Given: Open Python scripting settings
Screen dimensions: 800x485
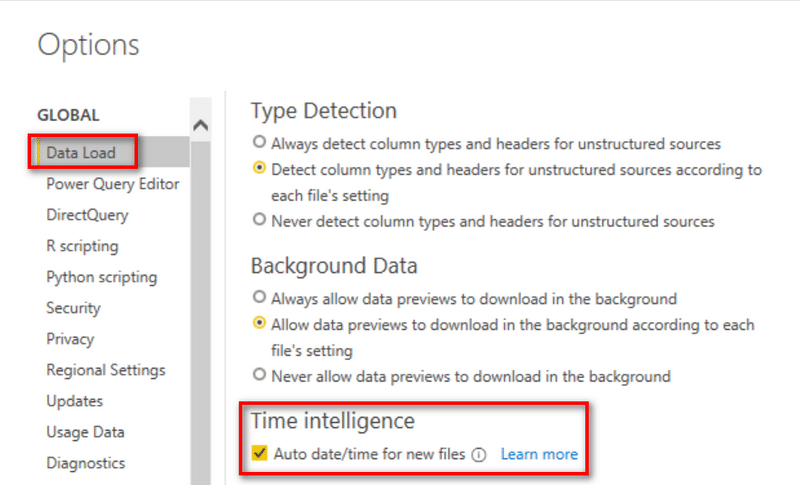Looking at the screenshot, I should (x=102, y=277).
